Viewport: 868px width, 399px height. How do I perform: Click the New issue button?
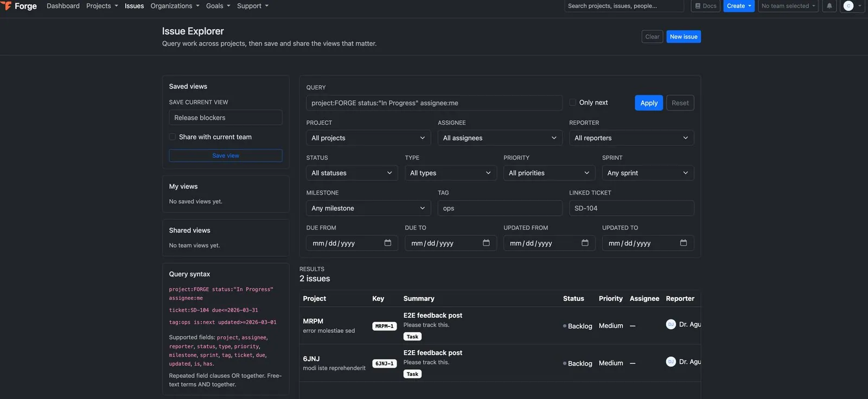tap(684, 37)
